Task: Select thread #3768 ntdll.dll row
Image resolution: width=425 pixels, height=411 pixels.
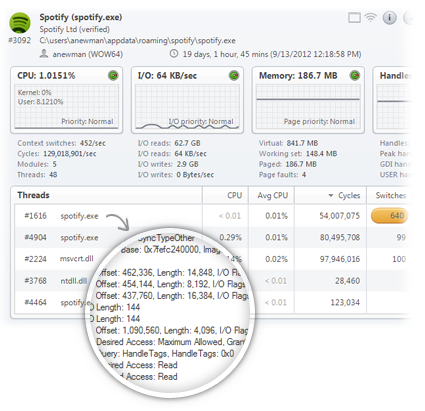Action: click(x=212, y=281)
